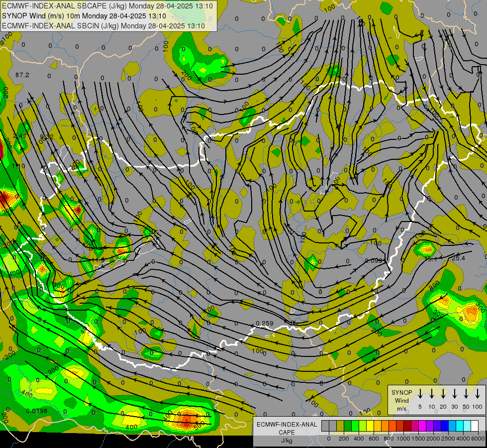This screenshot has height=448, width=487.
Task: Click the '0.0198' value on the map
Action: 37,411
